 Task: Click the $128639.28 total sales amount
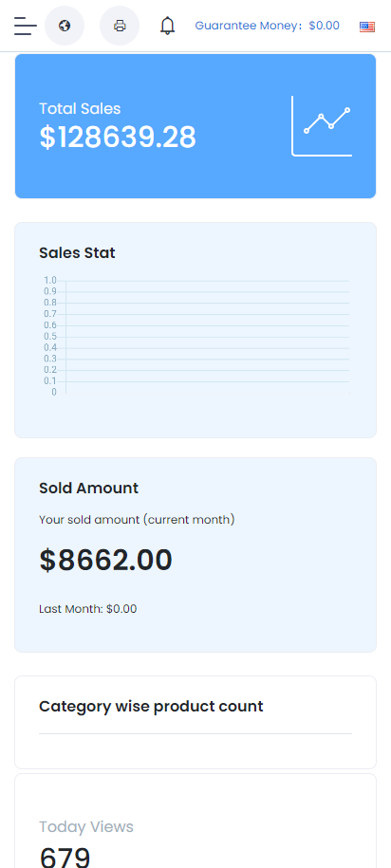coord(118,138)
